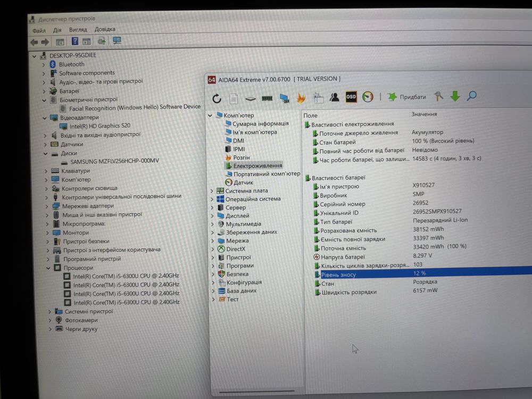Select SAMSUNG MZFLV256HCHP-000MV disk

(114, 161)
